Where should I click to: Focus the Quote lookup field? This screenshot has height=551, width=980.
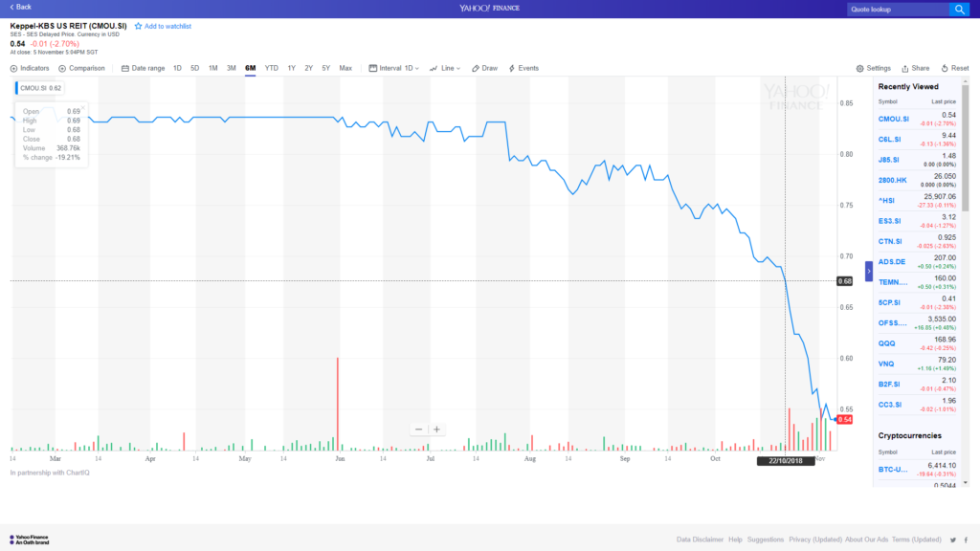[898, 10]
